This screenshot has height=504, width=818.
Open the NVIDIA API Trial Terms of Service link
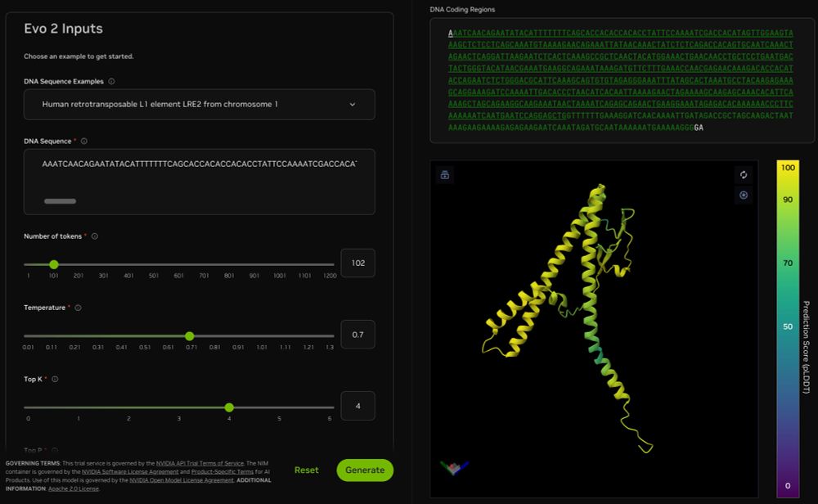click(200, 463)
